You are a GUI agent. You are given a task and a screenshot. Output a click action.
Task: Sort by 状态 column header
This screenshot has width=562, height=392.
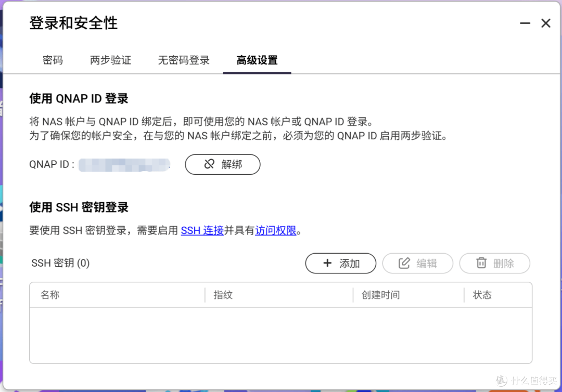(482, 295)
